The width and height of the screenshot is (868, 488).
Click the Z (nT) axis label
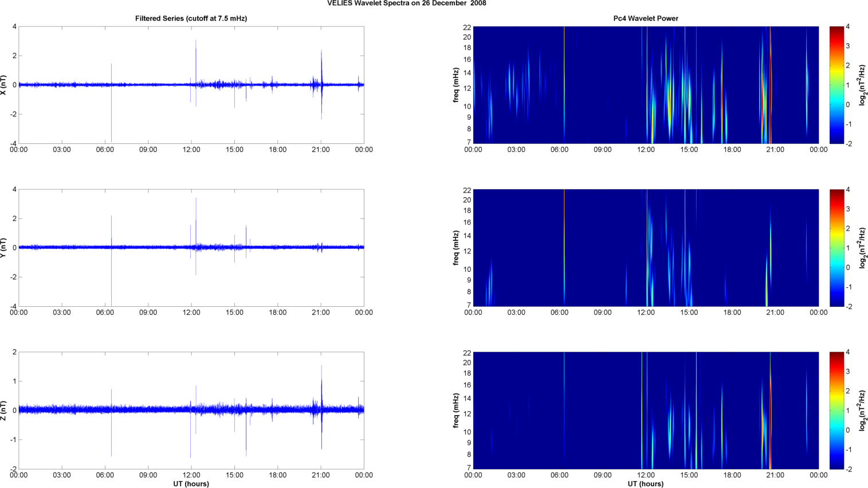tap(5, 411)
